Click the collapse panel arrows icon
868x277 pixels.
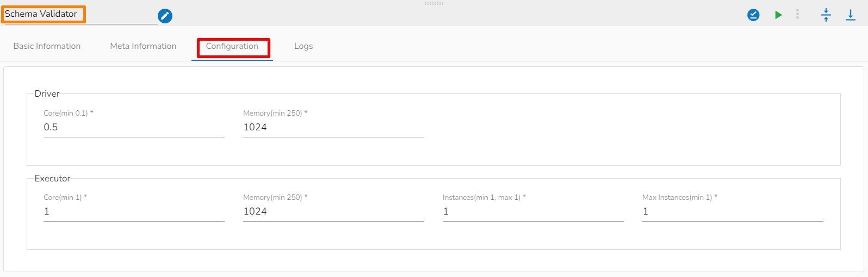pyautogui.click(x=826, y=15)
